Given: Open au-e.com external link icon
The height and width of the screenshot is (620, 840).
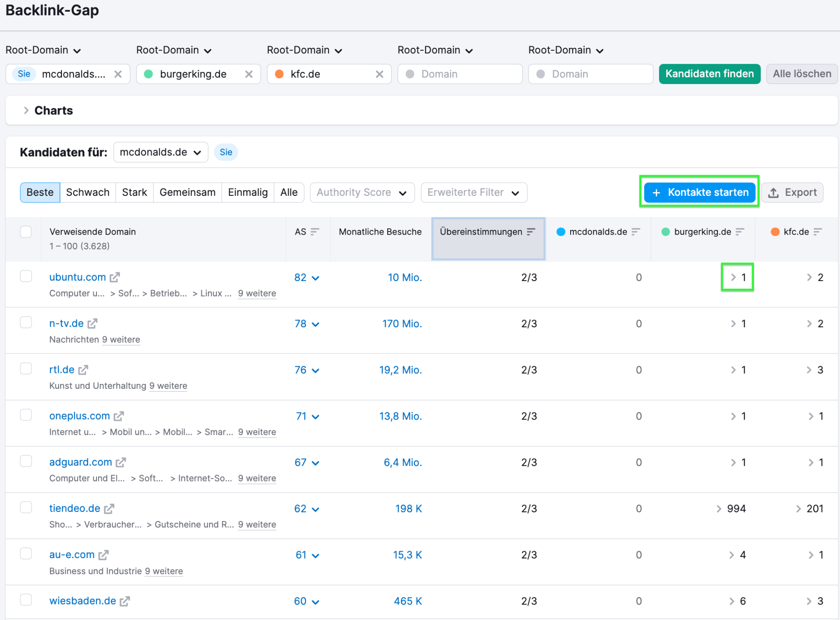Looking at the screenshot, I should coord(104,554).
